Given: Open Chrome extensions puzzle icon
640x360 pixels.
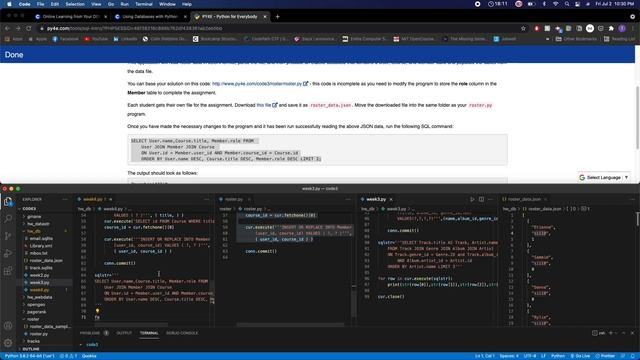Looking at the screenshot, I should (x=611, y=28).
